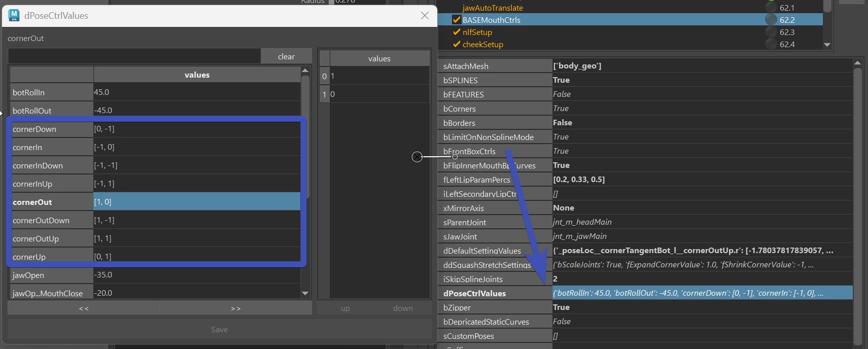This screenshot has height=349, width=868.
Task: Click the sJawJoint value jnt_m_jawMain
Action: [x=580, y=236]
